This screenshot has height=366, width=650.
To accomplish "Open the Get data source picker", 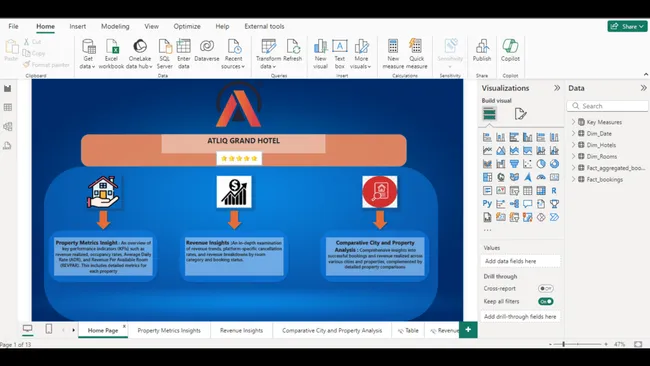I will coord(88,54).
